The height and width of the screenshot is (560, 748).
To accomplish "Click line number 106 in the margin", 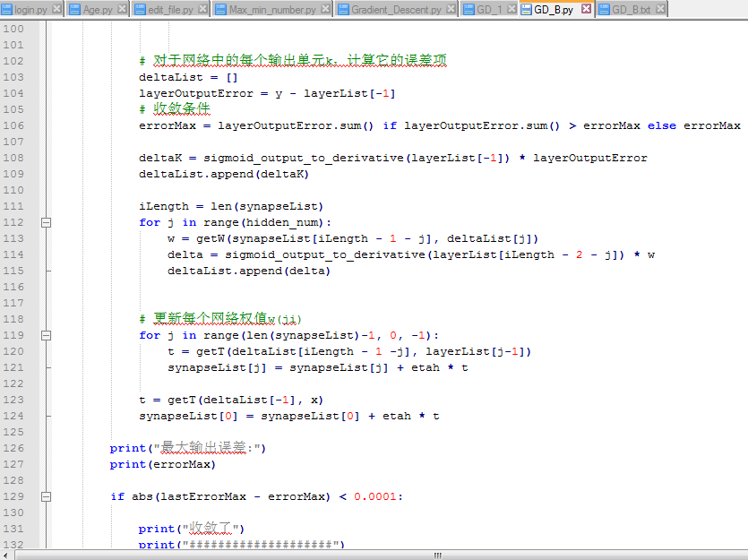I will pyautogui.click(x=13, y=125).
